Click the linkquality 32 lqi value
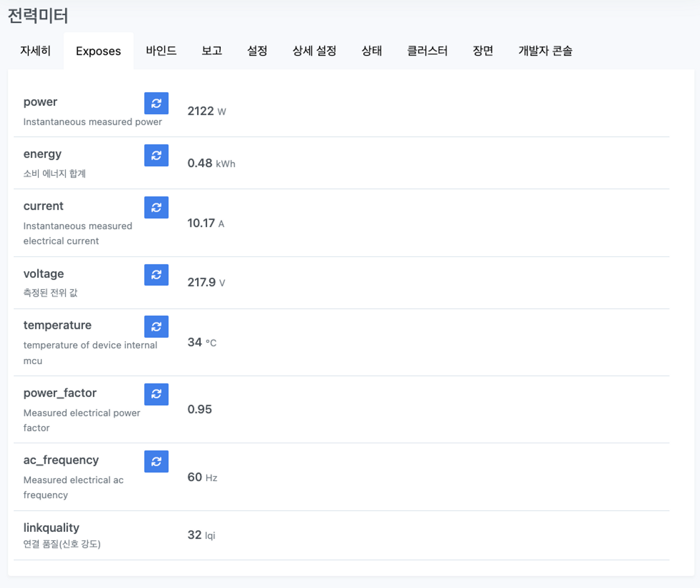This screenshot has width=700, height=588. pos(201,535)
